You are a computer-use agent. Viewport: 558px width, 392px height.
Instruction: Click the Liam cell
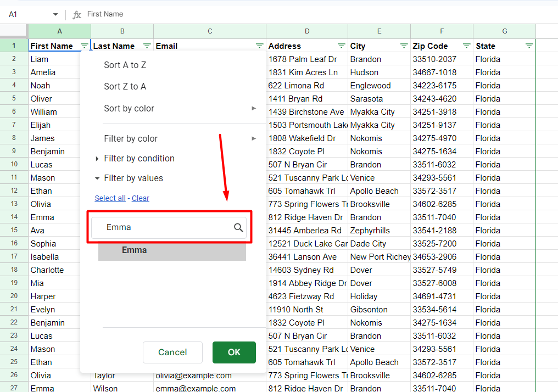coord(54,59)
